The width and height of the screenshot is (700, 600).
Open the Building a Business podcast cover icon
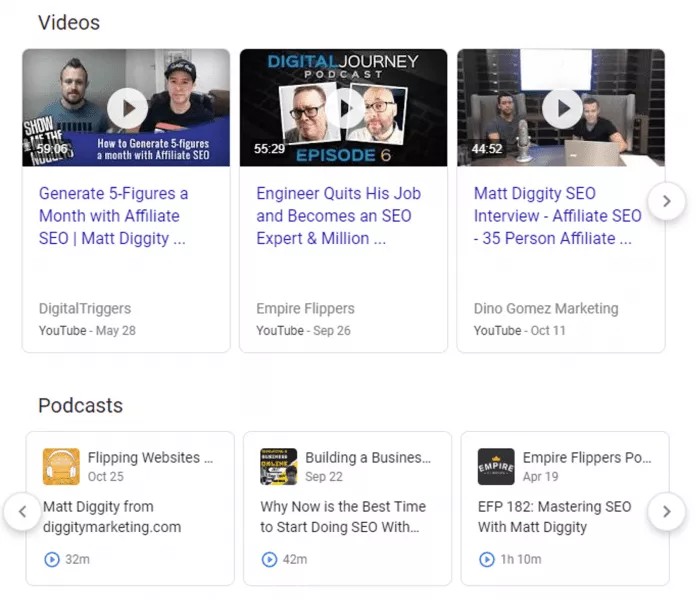279,467
